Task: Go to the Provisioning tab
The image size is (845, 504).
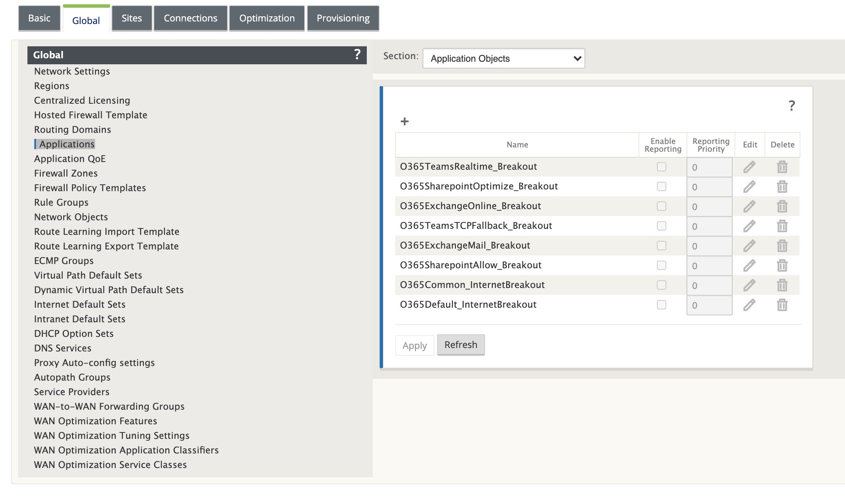Action: pos(343,18)
